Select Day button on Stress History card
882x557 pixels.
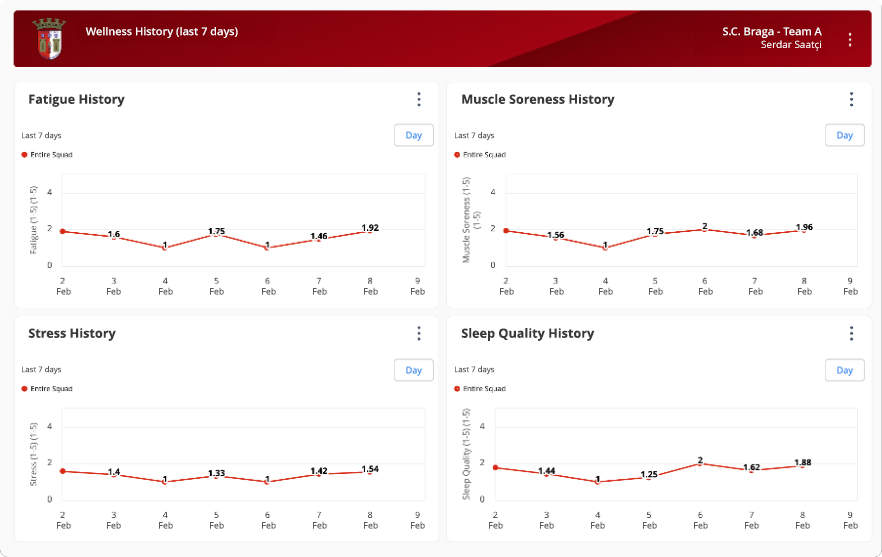coord(413,370)
